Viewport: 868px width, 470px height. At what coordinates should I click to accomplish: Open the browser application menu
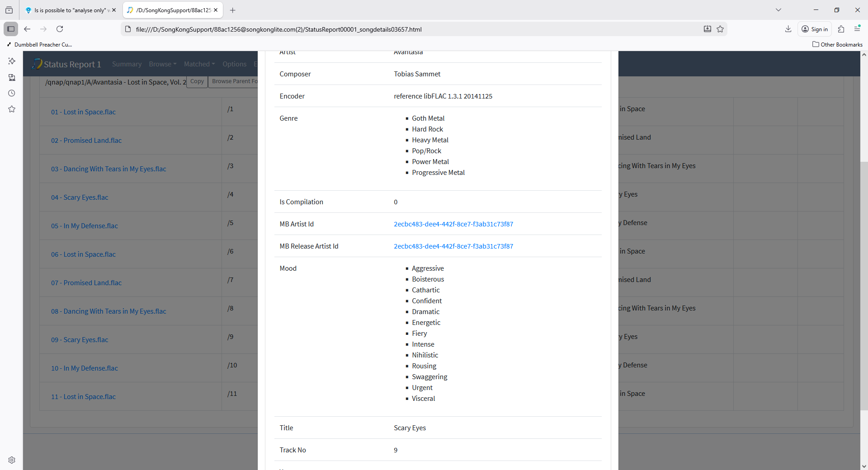click(857, 29)
